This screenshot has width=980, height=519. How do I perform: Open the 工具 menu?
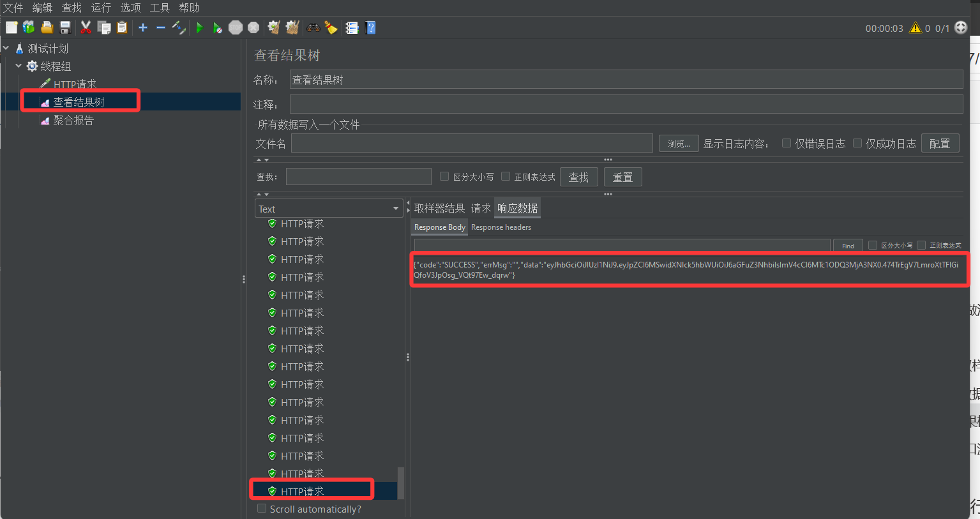(160, 8)
